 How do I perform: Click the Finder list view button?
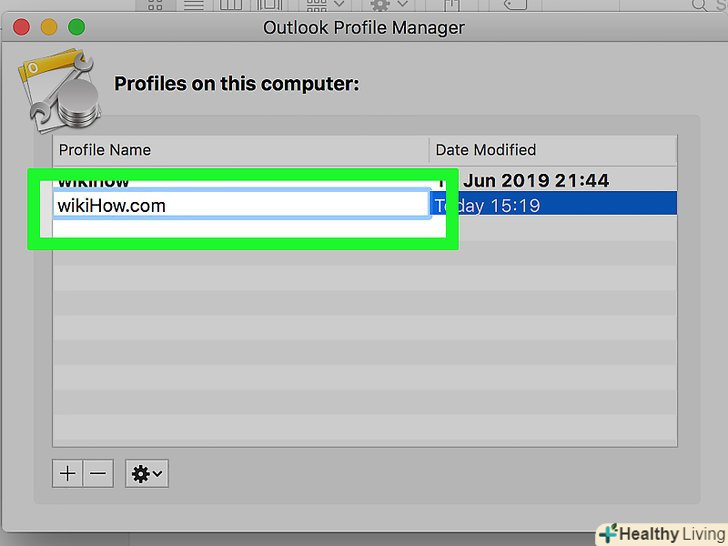pos(193,5)
